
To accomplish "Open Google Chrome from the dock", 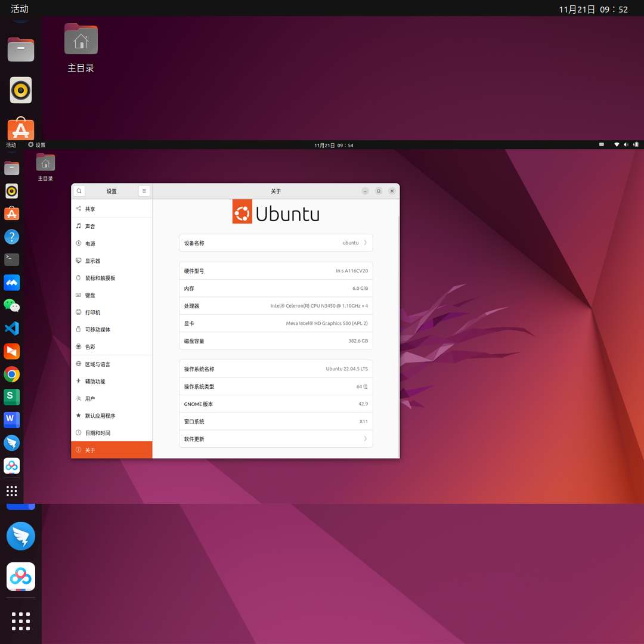I will click(x=11, y=374).
